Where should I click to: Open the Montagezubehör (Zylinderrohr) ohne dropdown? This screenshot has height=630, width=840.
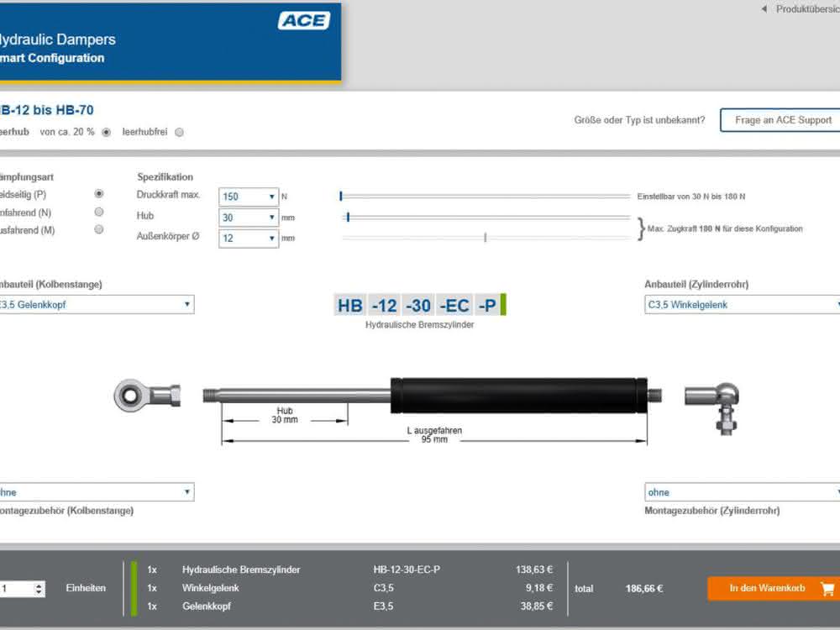[742, 491]
